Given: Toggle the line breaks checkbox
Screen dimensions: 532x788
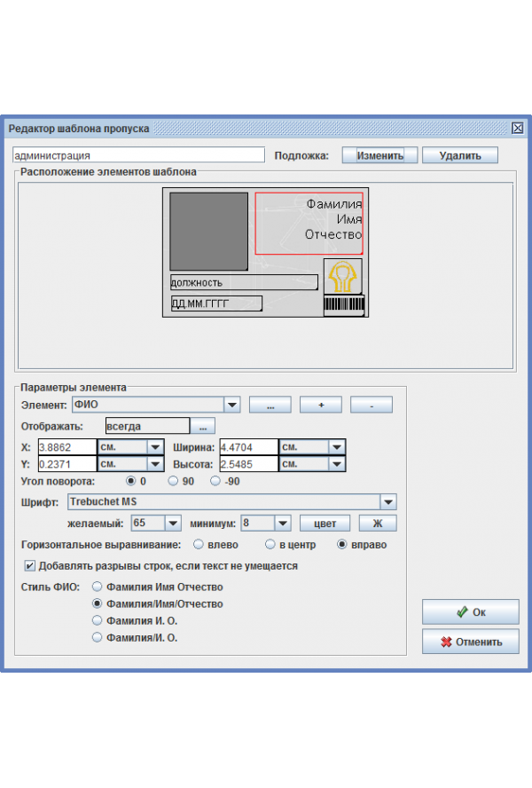Looking at the screenshot, I should pyautogui.click(x=30, y=565).
